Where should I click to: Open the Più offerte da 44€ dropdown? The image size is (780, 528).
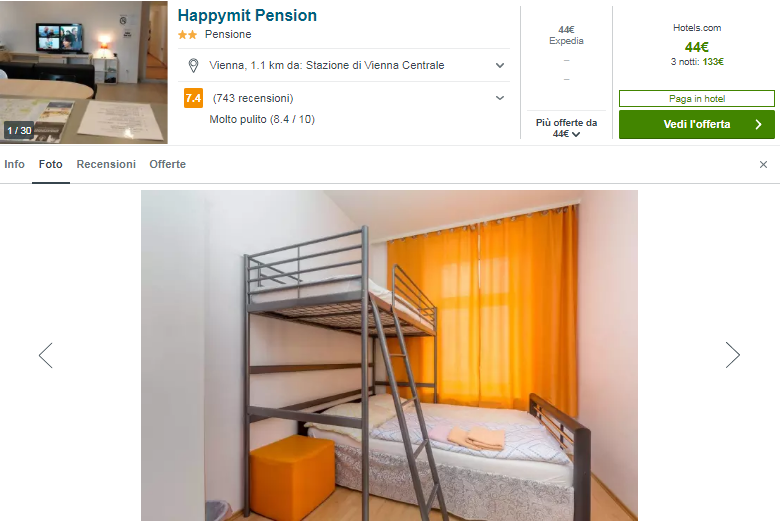coord(566,128)
